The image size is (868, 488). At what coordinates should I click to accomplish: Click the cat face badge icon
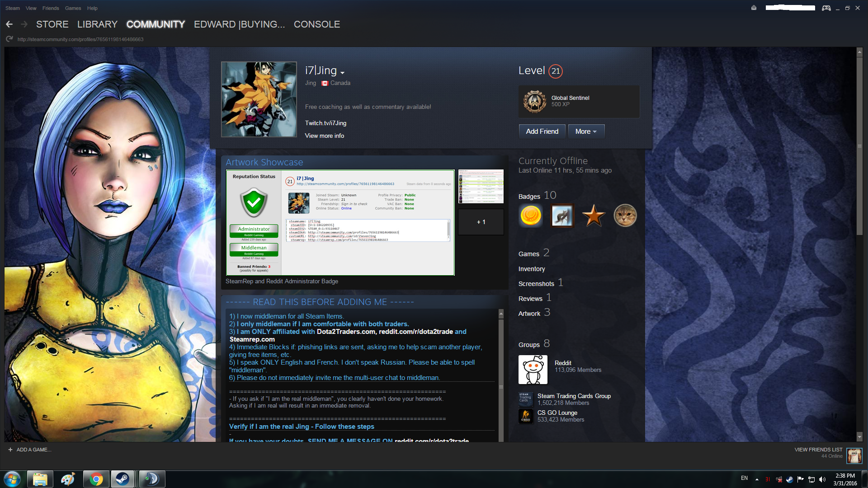(x=625, y=216)
